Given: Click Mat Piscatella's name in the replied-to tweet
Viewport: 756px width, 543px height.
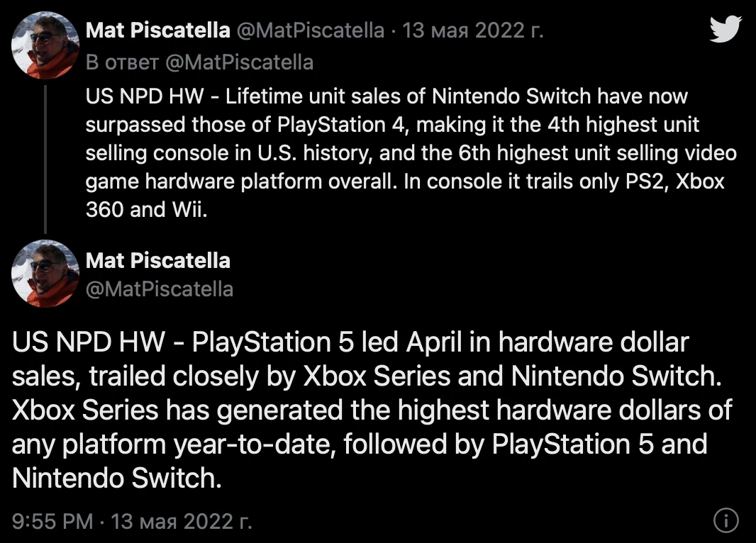Looking at the screenshot, I should [x=157, y=30].
